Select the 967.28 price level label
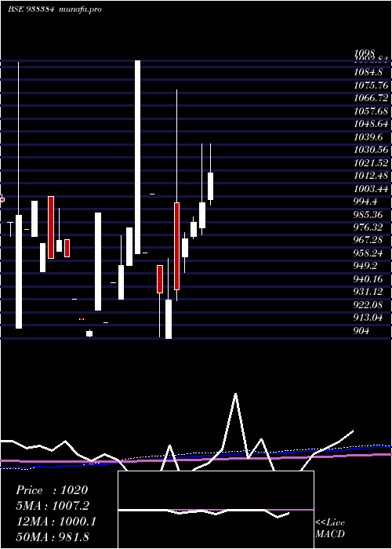Screen dimensions: 392x549 click(x=368, y=240)
